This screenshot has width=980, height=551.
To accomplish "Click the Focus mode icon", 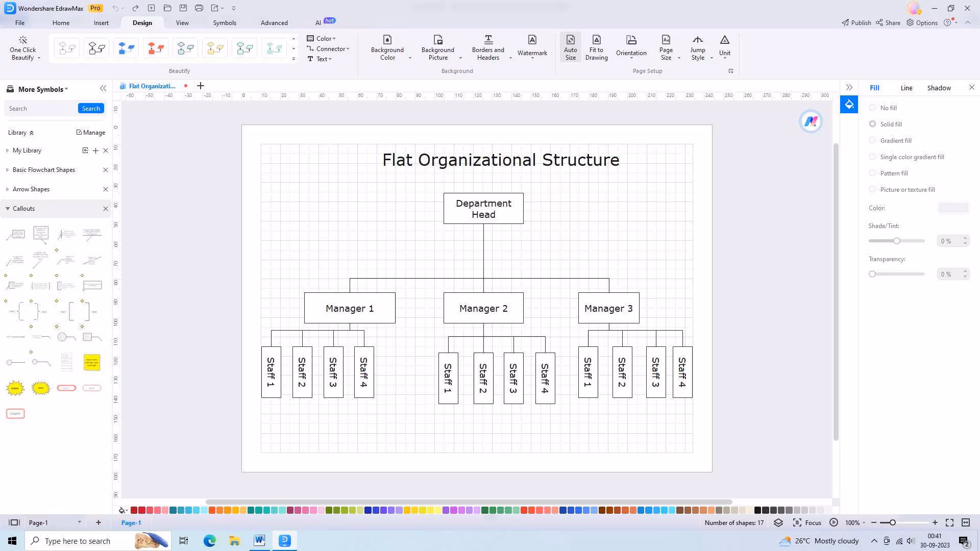I will [797, 522].
